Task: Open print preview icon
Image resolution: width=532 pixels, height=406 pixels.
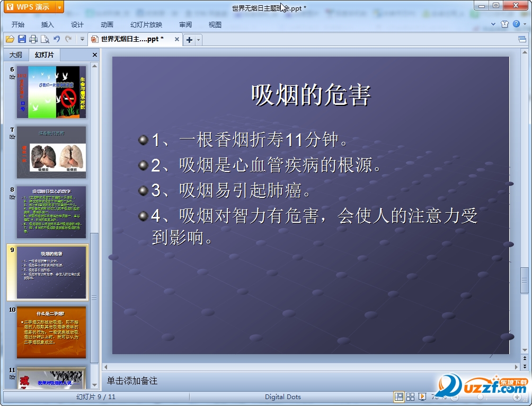Action: (x=45, y=39)
